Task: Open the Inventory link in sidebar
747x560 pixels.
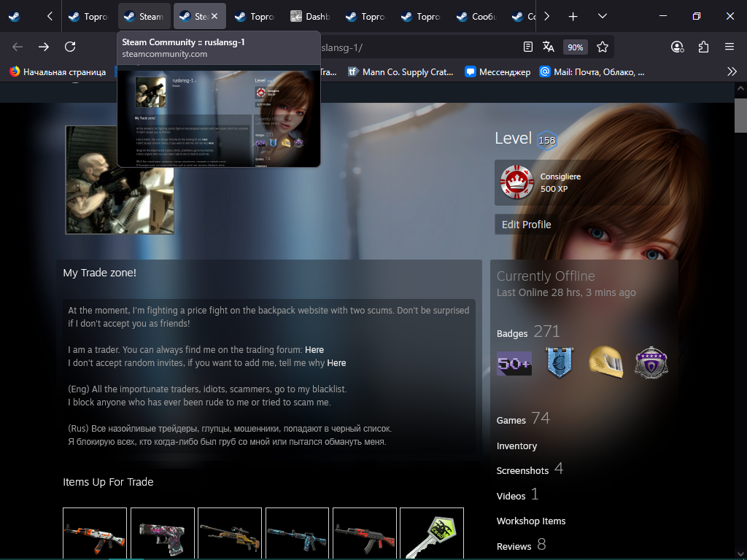Action: [516, 446]
